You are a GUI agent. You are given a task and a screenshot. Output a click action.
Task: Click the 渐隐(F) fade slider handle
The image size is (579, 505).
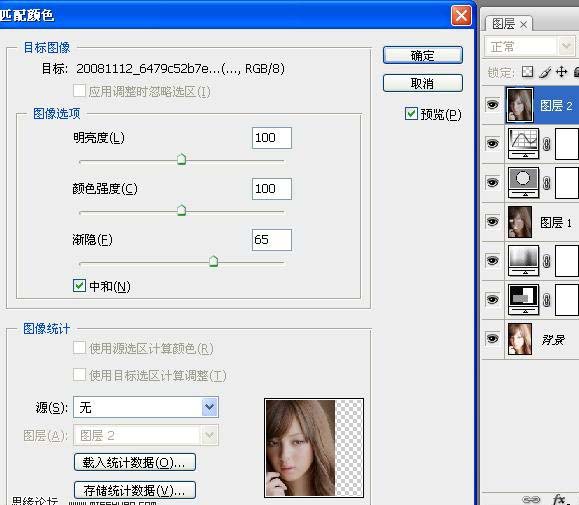point(213,261)
